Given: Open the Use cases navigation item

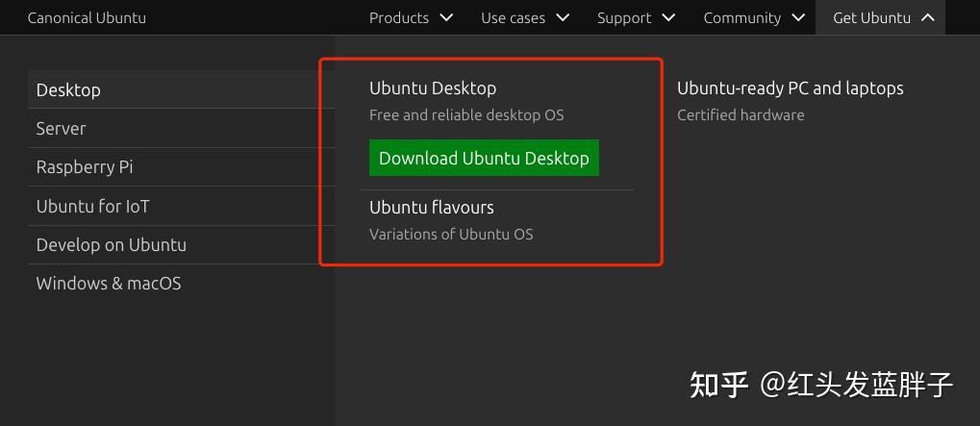Looking at the screenshot, I should 513,18.
